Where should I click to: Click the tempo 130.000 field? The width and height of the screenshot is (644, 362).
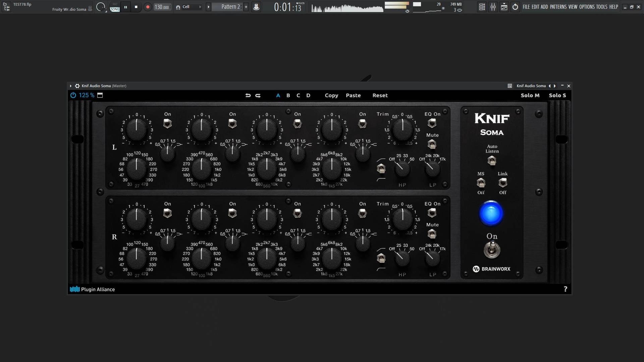tap(162, 7)
